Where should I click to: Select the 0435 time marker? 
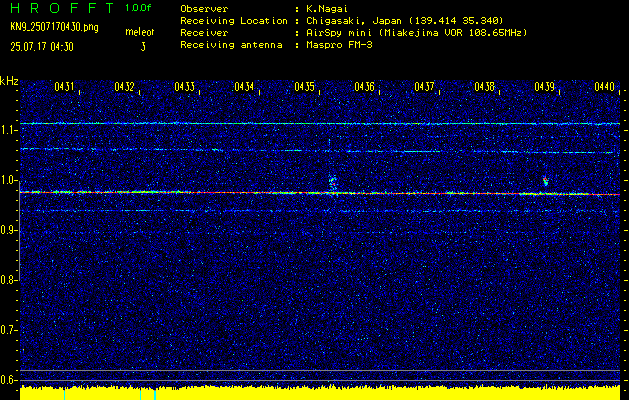coord(304,86)
